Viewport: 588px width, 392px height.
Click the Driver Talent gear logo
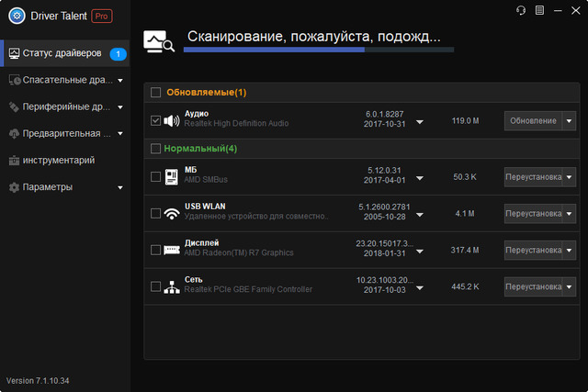point(16,17)
